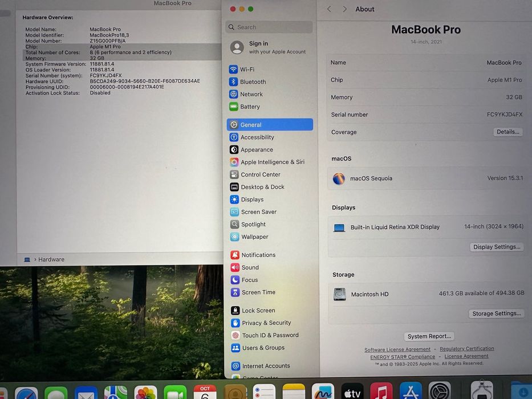Click the Name row value MacBook Pro

[x=504, y=63]
